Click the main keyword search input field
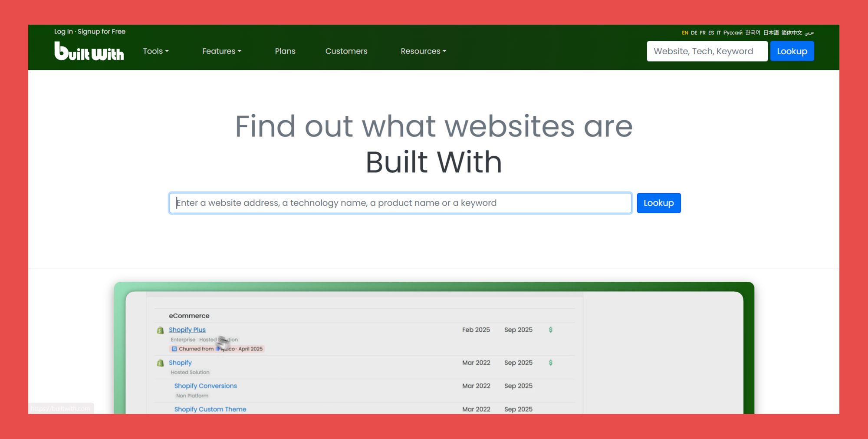 399,203
